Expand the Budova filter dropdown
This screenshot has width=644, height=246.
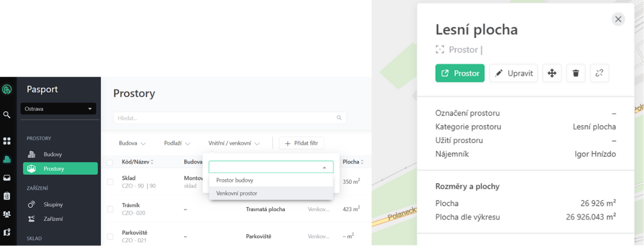tap(132, 144)
